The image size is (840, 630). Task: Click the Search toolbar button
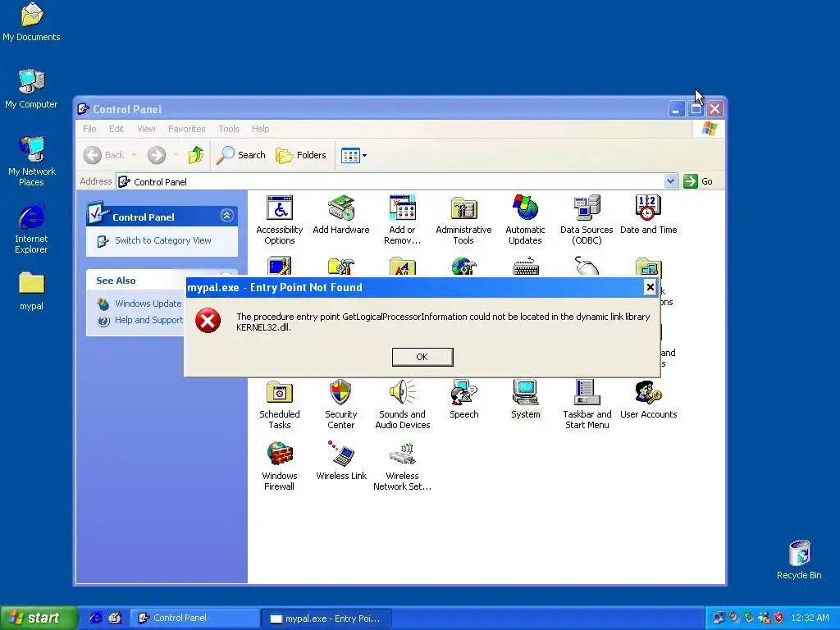tap(241, 155)
